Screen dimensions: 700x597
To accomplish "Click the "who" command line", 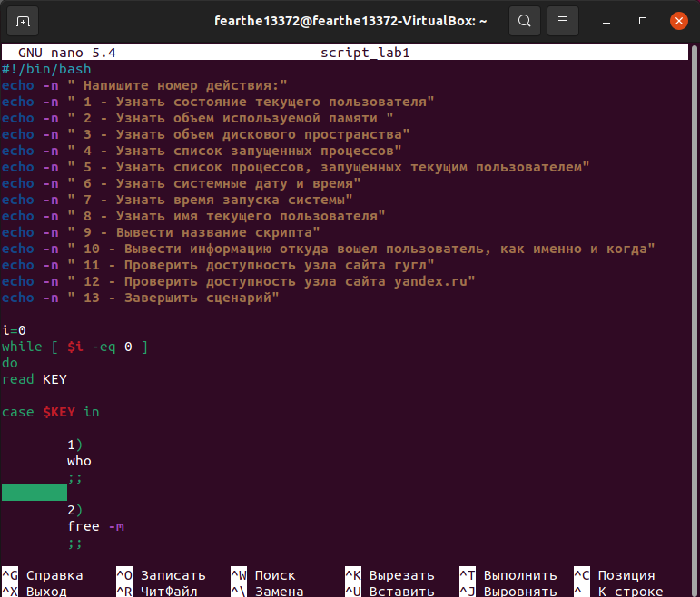I will [79, 461].
